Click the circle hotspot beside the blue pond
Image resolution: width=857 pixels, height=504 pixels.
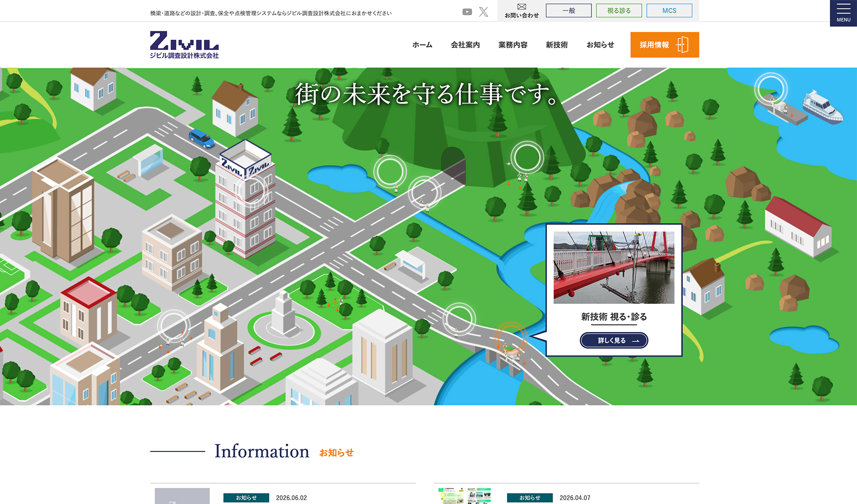390,172
